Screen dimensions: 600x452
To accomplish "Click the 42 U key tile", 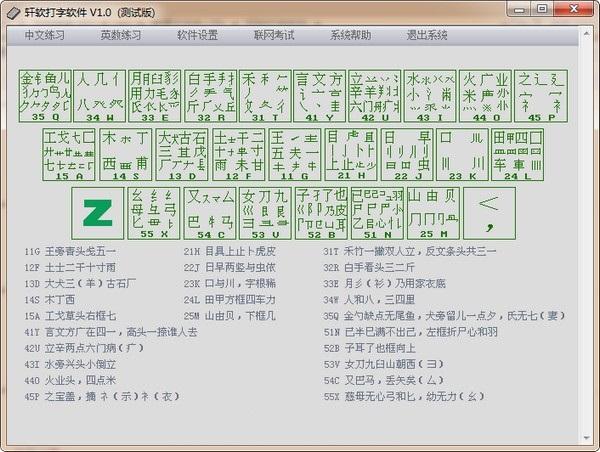I will 375,96.
